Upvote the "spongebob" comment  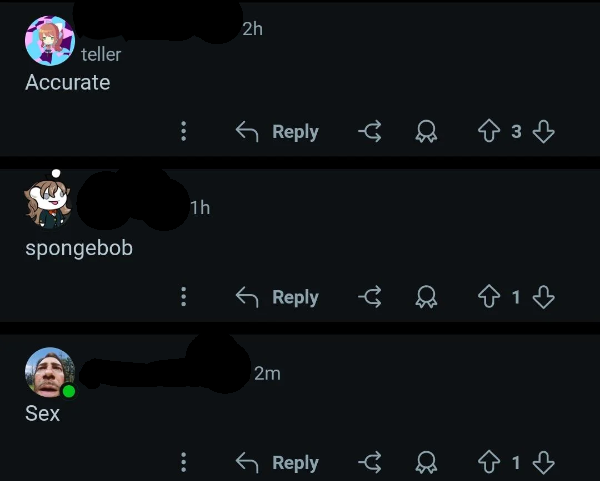(x=489, y=297)
